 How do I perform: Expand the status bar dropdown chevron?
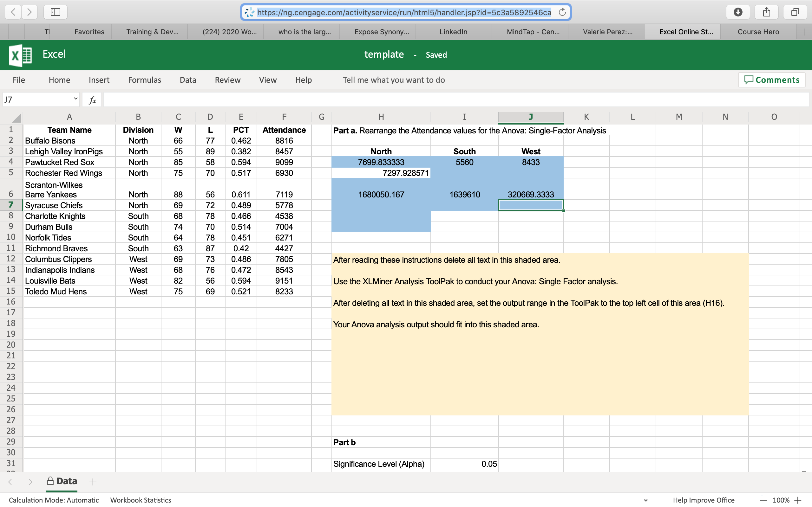click(645, 500)
